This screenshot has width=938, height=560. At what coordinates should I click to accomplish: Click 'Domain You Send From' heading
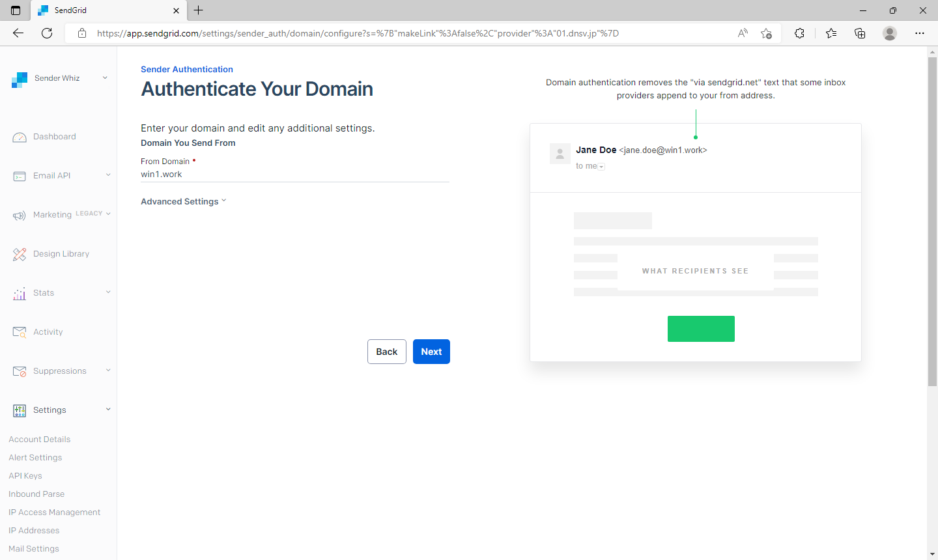(x=188, y=143)
